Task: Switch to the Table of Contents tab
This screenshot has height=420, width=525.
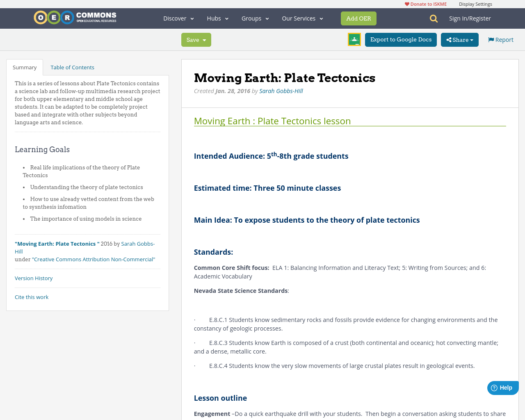Action: click(x=72, y=67)
